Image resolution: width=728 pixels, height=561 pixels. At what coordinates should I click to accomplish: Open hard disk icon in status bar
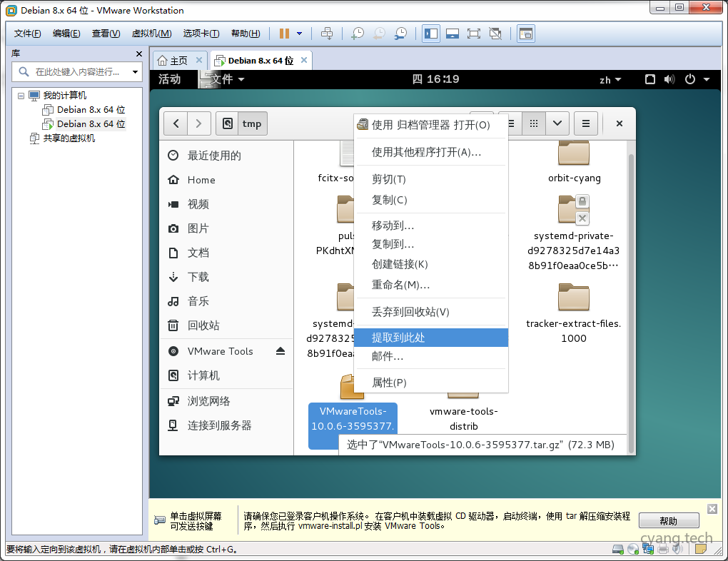coord(617,549)
